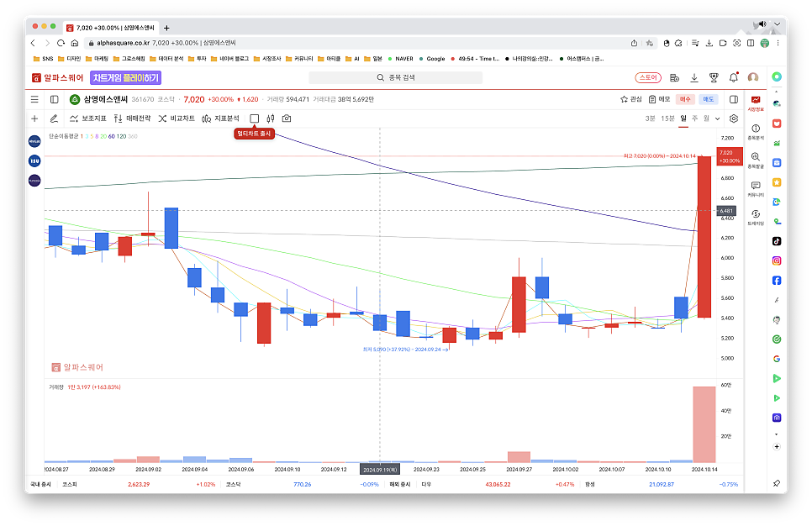This screenshot has width=812, height=526.
Task: Toggle the 360-day moving average line
Action: 133,136
